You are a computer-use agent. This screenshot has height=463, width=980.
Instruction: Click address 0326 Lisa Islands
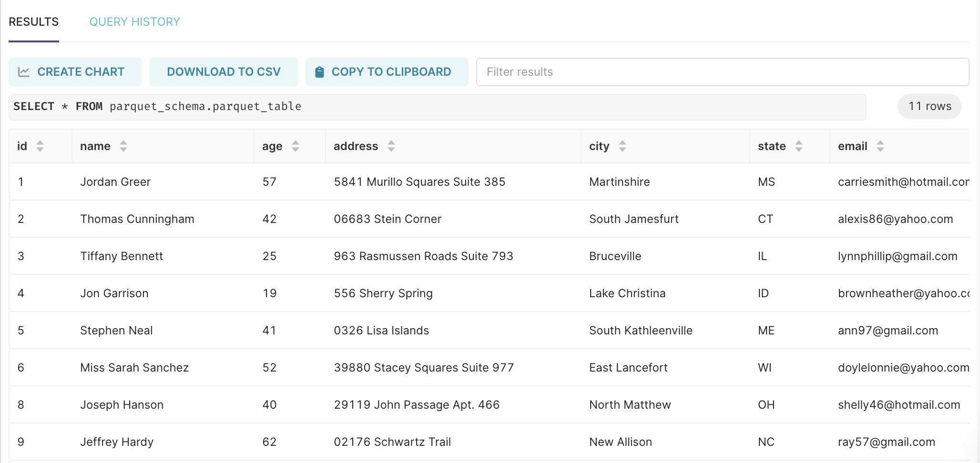pyautogui.click(x=381, y=331)
